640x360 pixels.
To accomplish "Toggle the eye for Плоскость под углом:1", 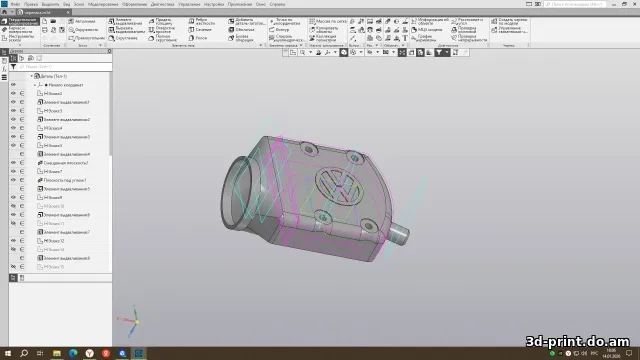I will tap(13, 180).
